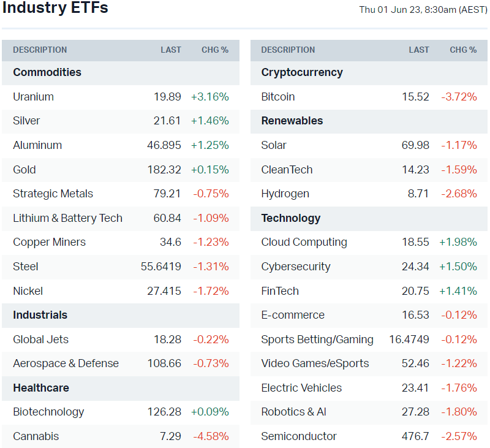This screenshot has width=490, height=448.
Task: Click the Semiconductor ETF row
Action: coord(298,436)
